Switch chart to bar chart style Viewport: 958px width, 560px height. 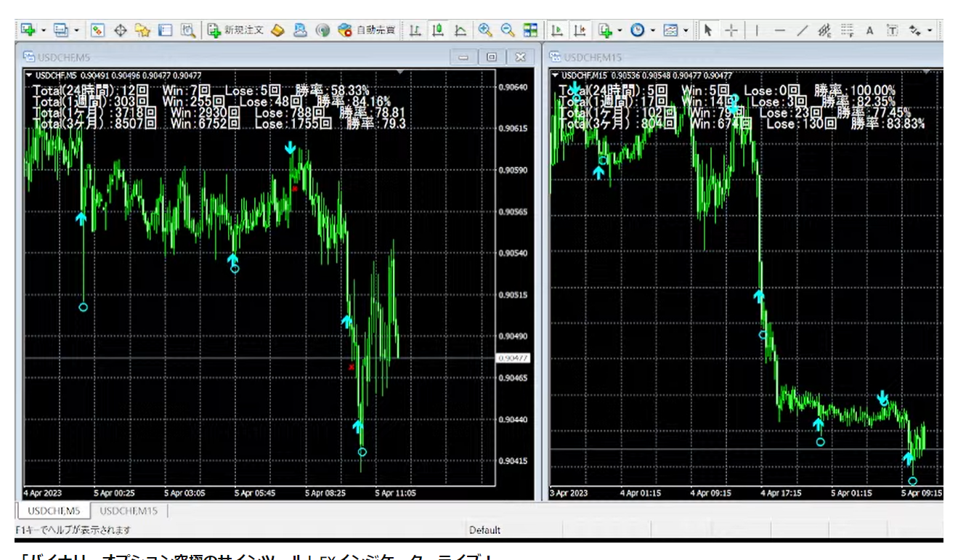(415, 31)
